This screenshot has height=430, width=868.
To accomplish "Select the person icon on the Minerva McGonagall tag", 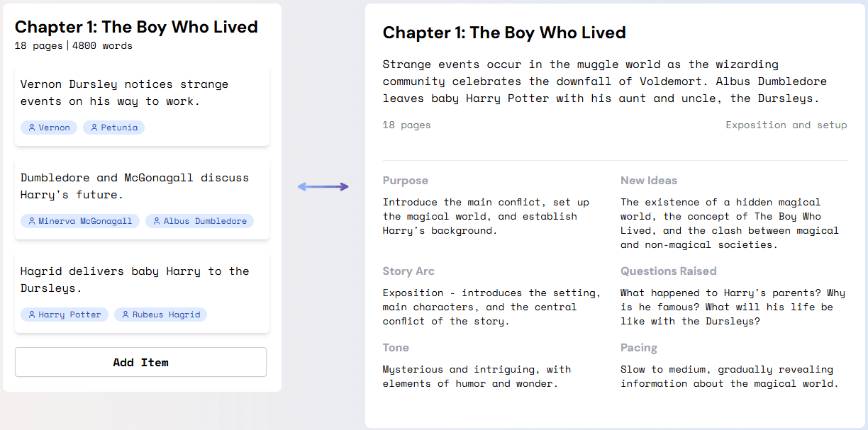I will 30,220.
